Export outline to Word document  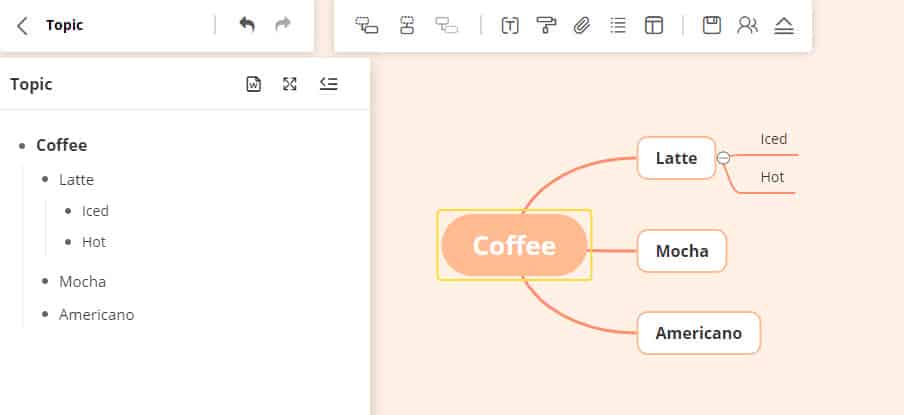tap(254, 84)
